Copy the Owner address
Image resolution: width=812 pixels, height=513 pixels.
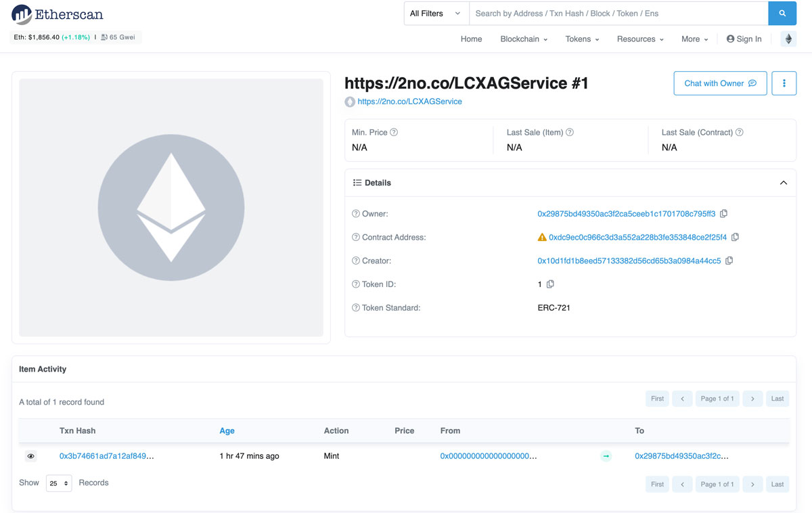(723, 214)
